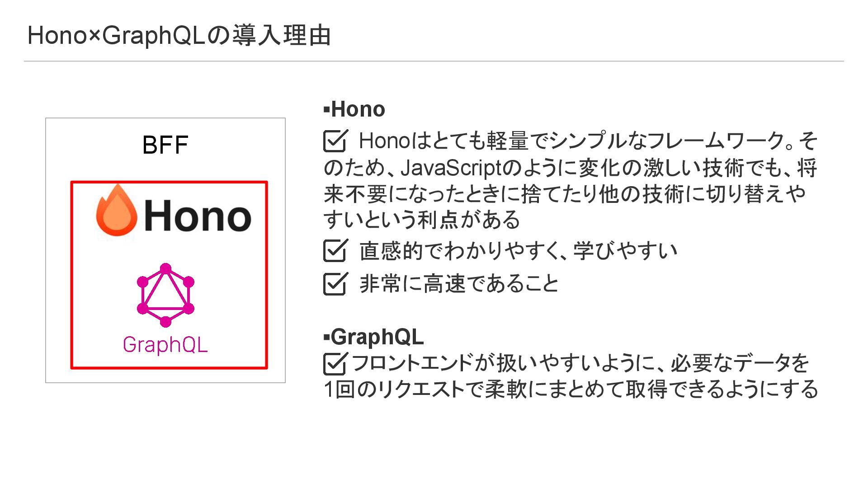The image size is (868, 488).
Task: Click checkbox beside 'Honoはとても軽量' text
Action: (335, 141)
